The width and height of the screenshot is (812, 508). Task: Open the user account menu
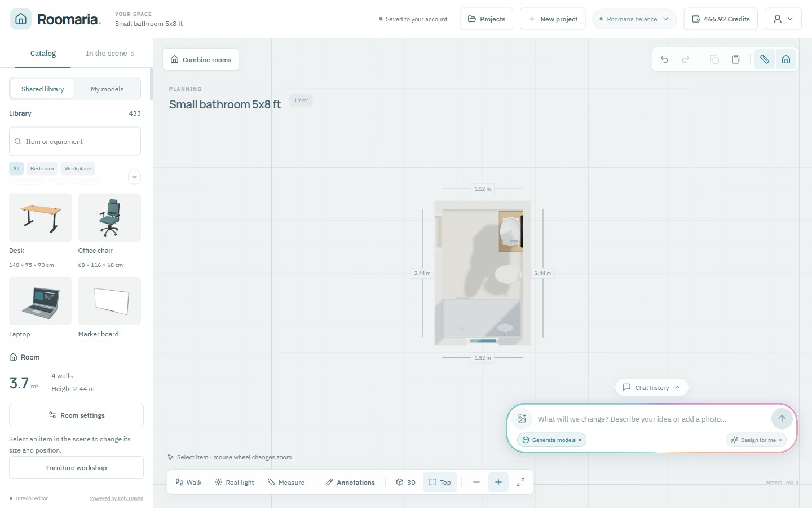coord(783,19)
